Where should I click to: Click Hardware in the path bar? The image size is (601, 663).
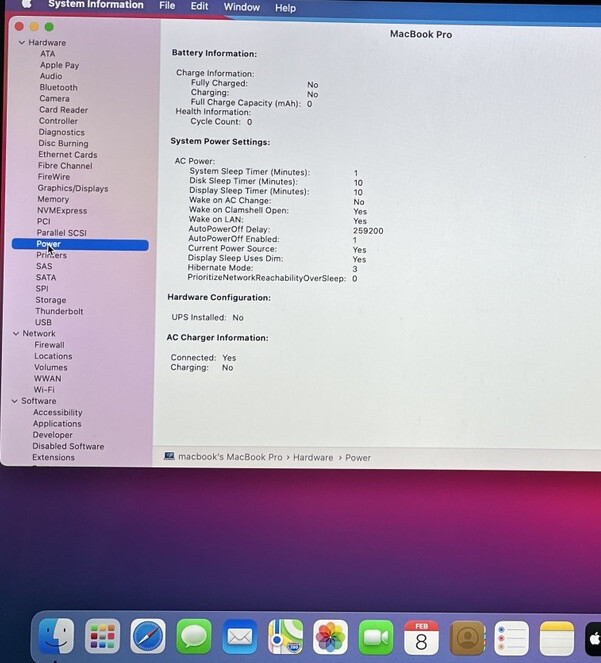(313, 458)
